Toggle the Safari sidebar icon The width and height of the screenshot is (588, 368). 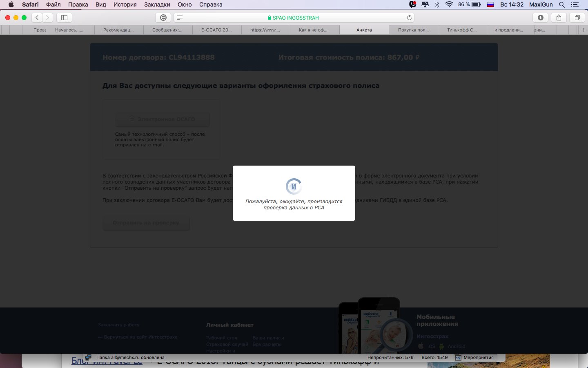pos(64,18)
